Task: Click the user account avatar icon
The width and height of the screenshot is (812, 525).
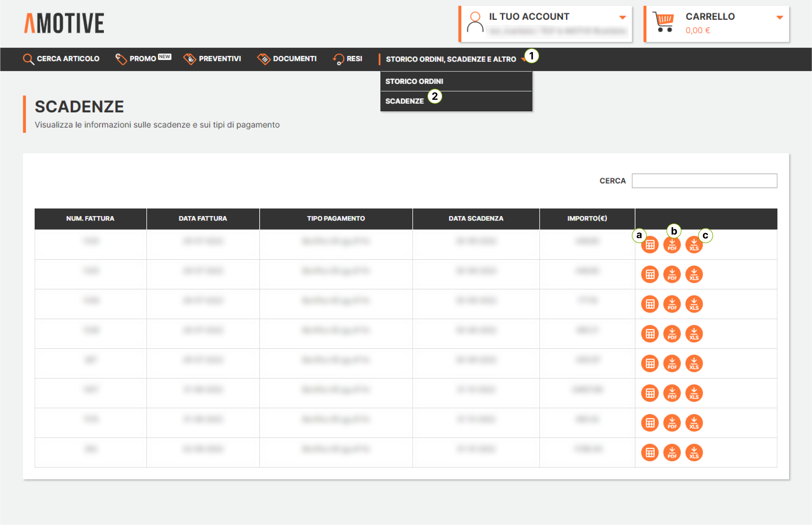Action: click(475, 22)
